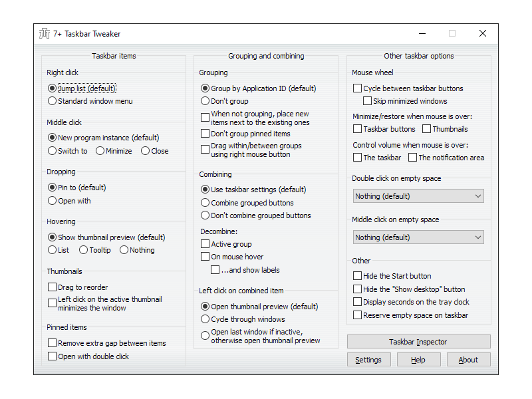
Task: Open the Taskbar Inspector
Action: point(418,342)
